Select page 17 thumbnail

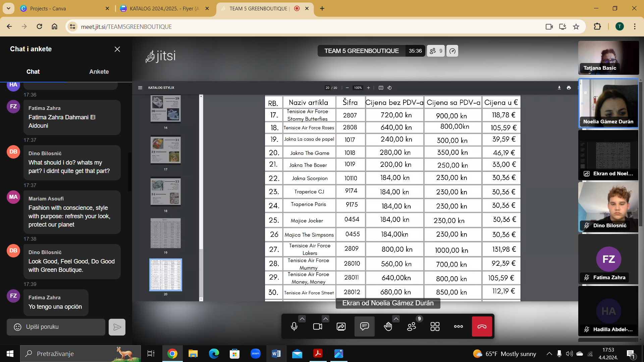166,150
